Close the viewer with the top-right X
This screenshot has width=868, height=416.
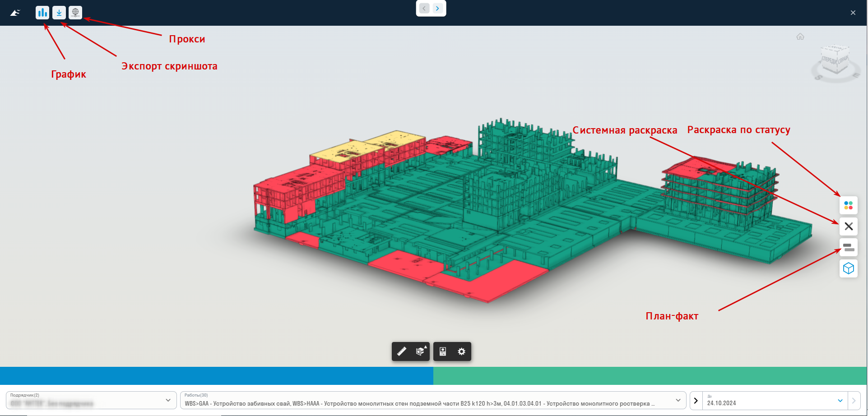[x=853, y=13]
